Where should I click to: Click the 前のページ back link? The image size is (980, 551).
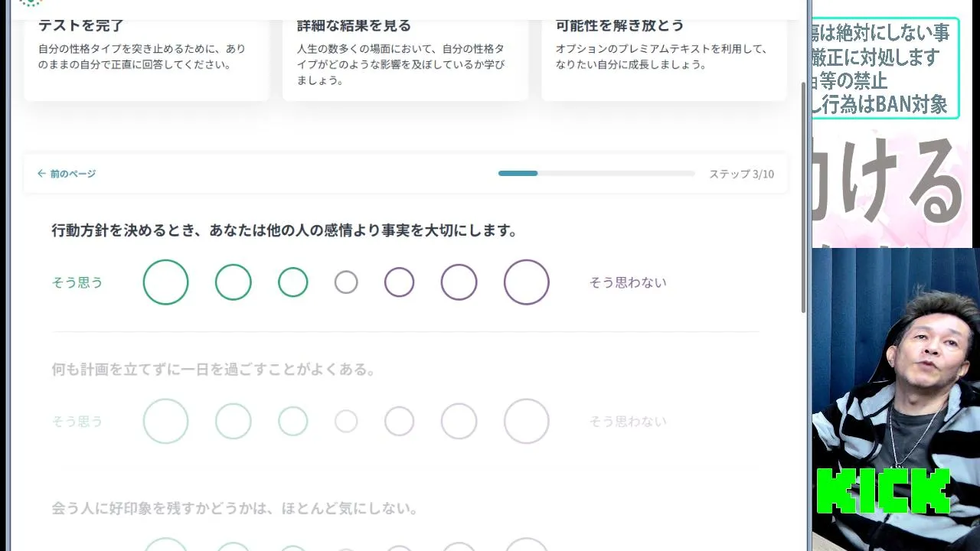pos(67,174)
